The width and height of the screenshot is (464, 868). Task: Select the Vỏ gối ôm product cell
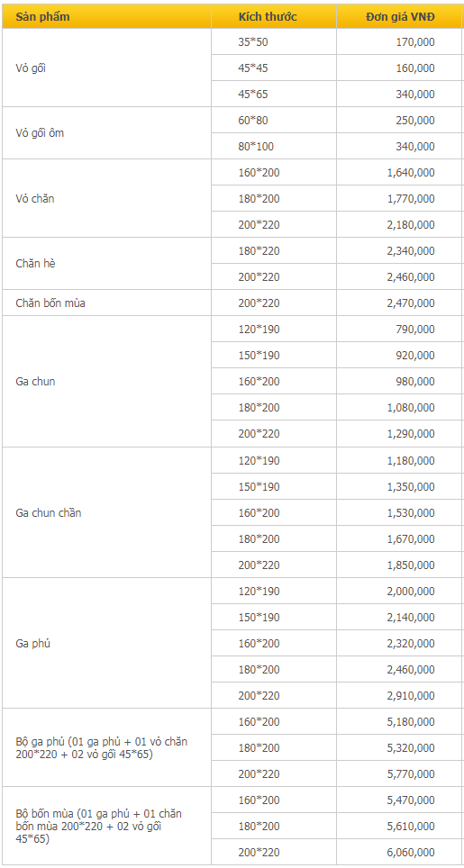coord(106,133)
